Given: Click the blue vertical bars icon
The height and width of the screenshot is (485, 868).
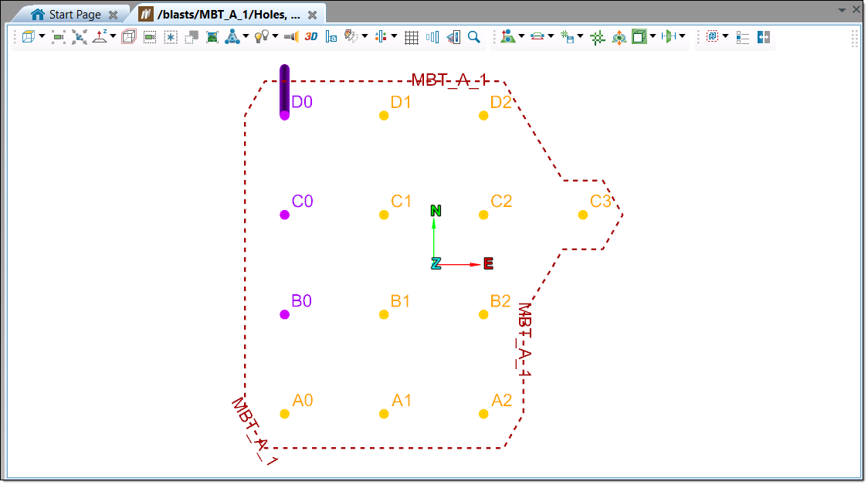Looking at the screenshot, I should [x=432, y=37].
